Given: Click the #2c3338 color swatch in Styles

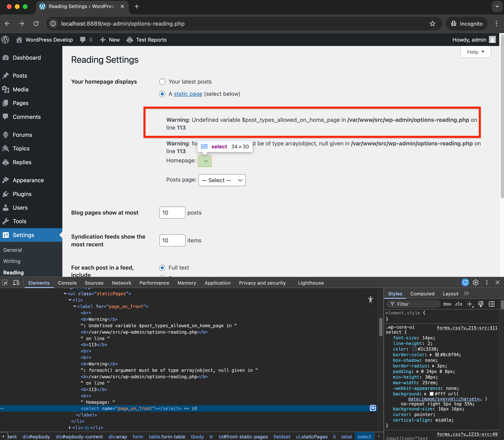Looking at the screenshot, I should point(414,349).
